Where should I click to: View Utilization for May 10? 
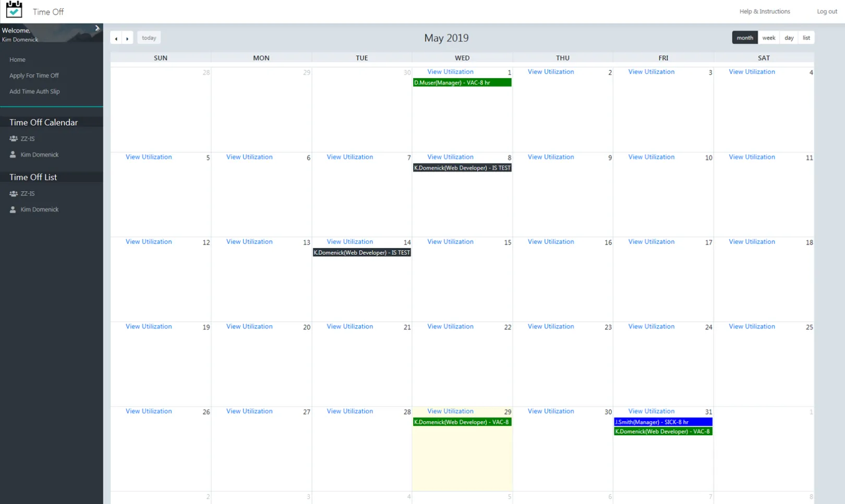(x=651, y=157)
